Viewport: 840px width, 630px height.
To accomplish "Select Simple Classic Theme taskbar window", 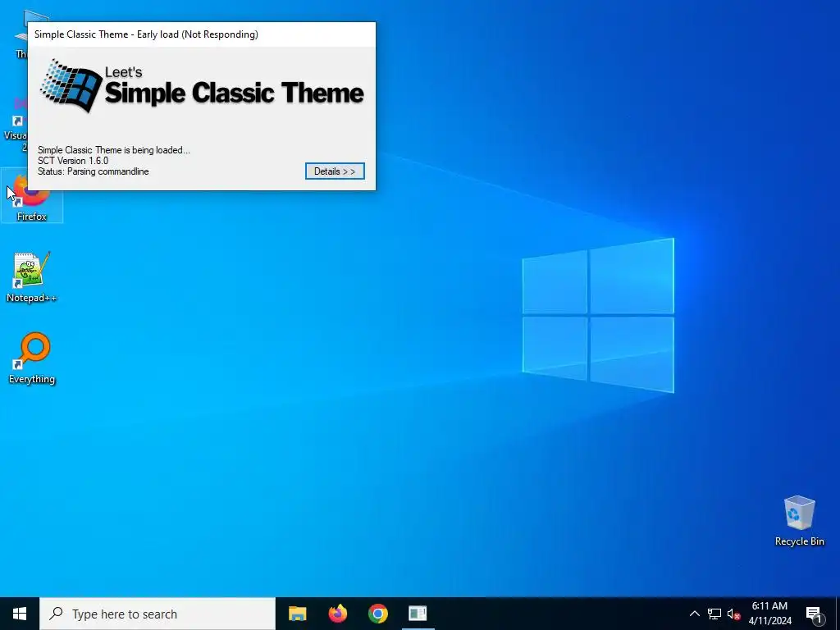I will point(418,614).
